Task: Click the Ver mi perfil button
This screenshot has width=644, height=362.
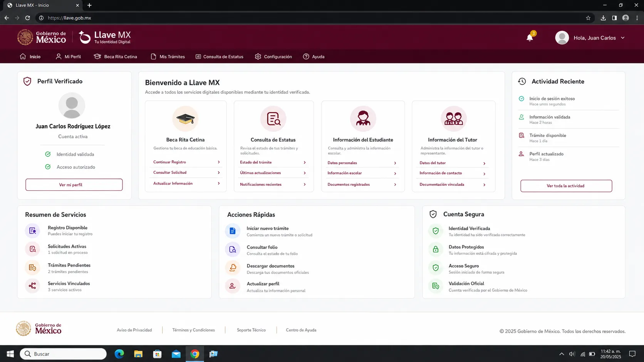Action: tap(74, 185)
